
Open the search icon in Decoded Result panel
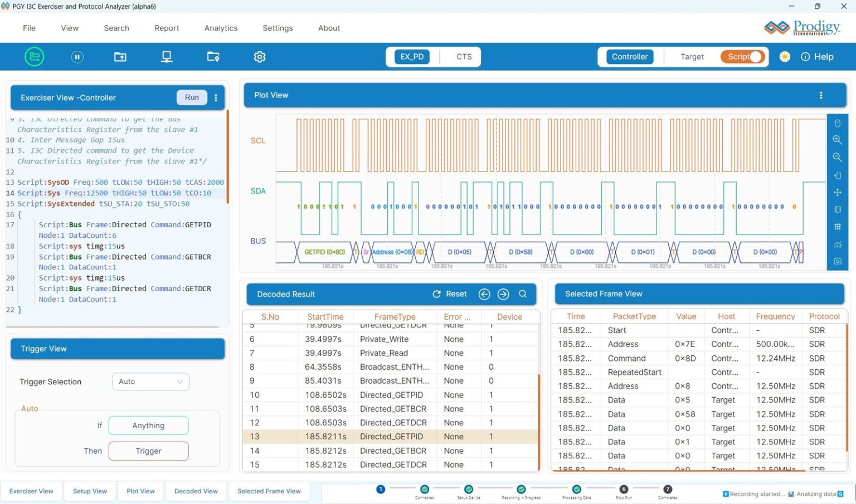pos(523,294)
